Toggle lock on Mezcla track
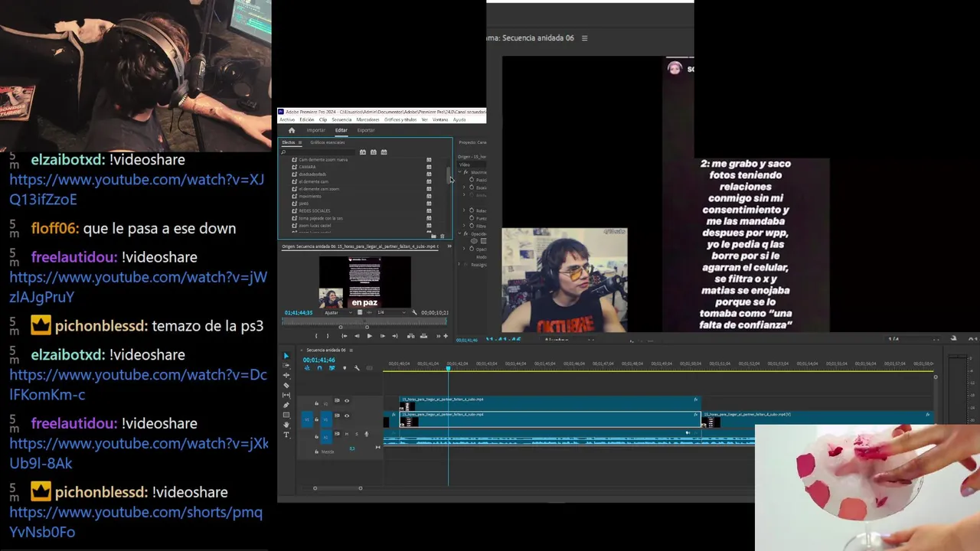This screenshot has height=551, width=980. [317, 452]
